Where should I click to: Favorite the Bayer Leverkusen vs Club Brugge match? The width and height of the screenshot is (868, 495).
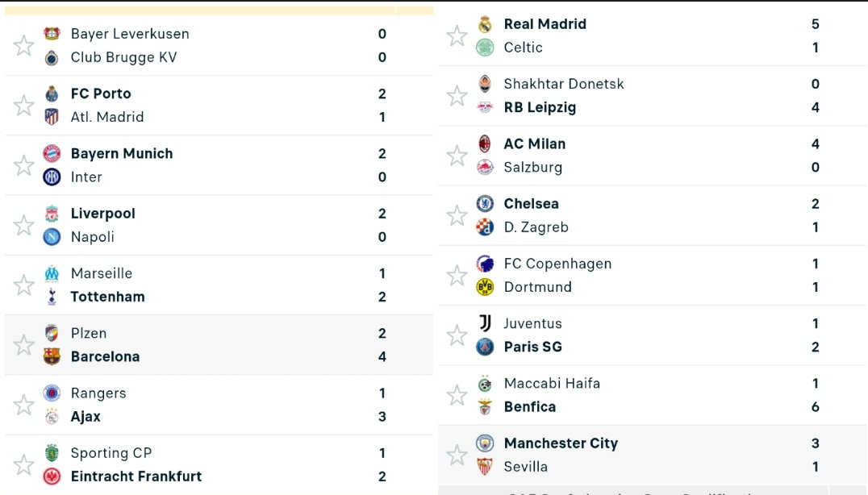click(x=24, y=45)
